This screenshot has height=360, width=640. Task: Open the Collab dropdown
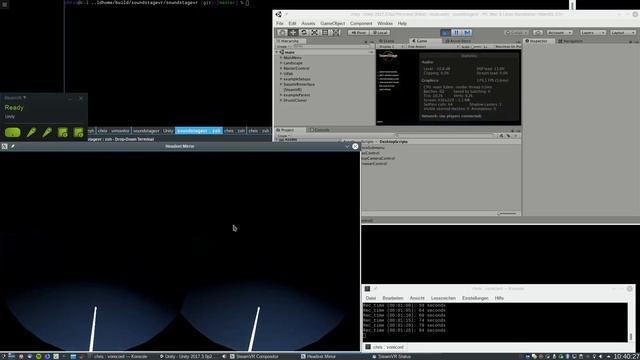tap(516, 32)
